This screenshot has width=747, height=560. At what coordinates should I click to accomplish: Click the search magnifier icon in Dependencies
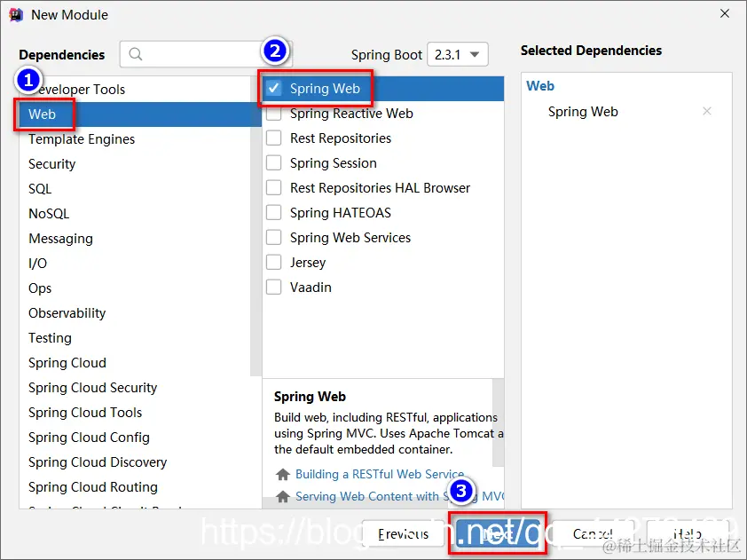pyautogui.click(x=136, y=54)
